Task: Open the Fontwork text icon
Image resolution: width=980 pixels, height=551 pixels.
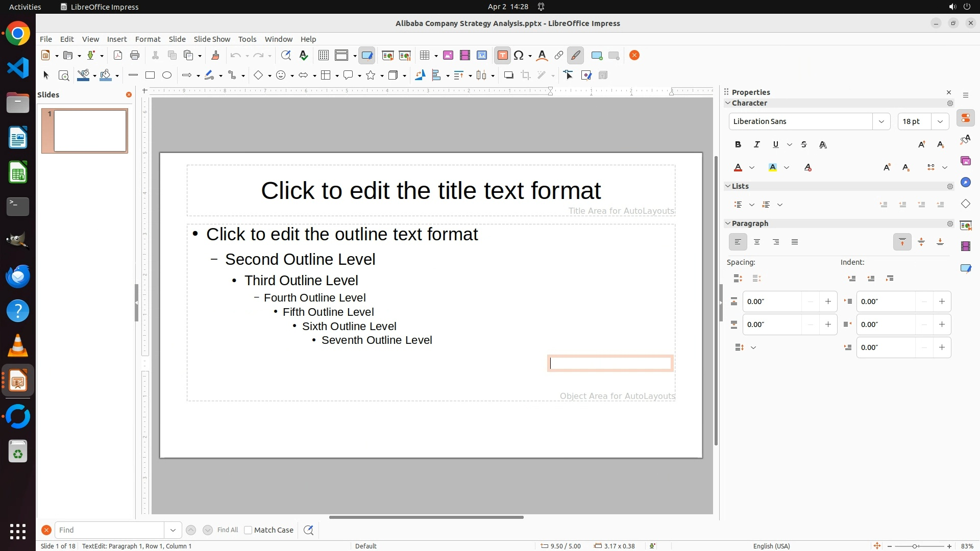Action: click(542, 56)
